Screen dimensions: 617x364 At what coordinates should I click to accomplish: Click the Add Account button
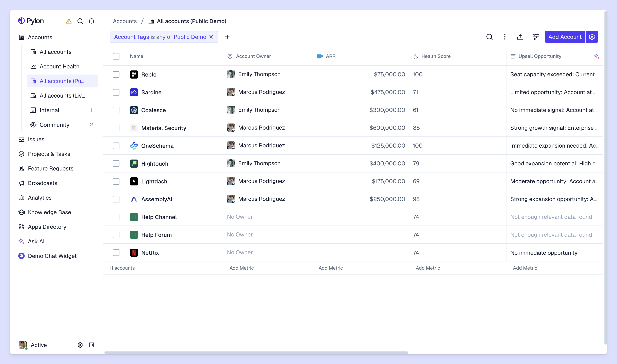565,37
